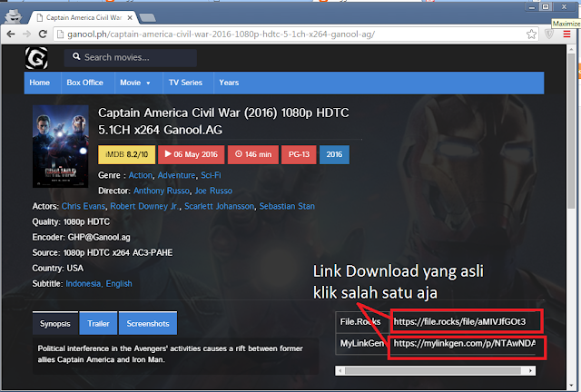Click the search magnifier icon
This screenshot has width=581, height=392.
click(x=76, y=56)
